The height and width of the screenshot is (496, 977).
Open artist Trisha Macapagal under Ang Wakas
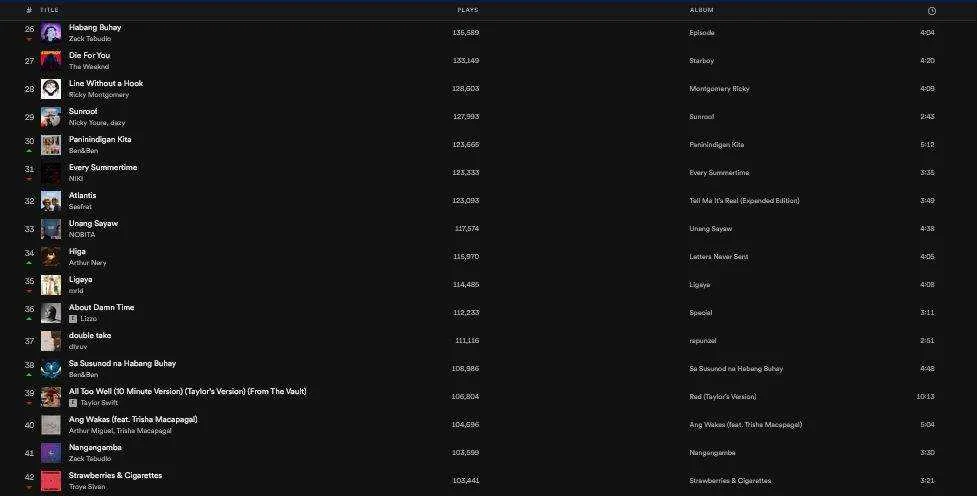pos(143,431)
